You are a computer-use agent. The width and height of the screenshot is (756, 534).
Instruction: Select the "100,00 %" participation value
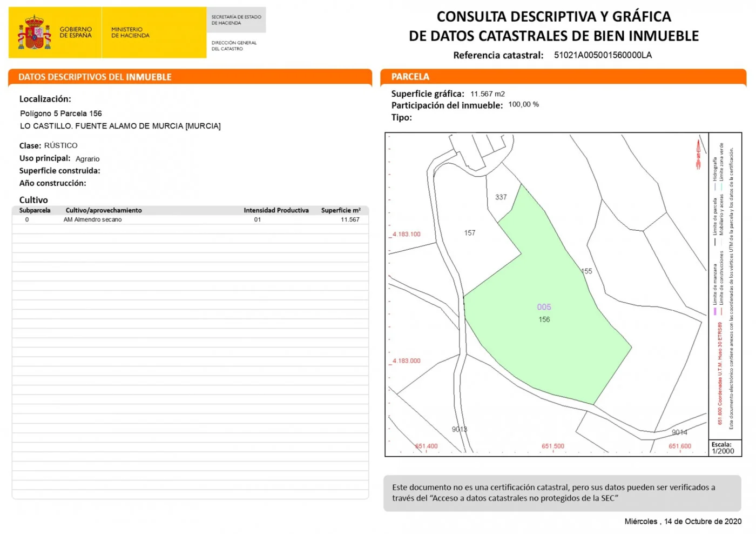[523, 104]
